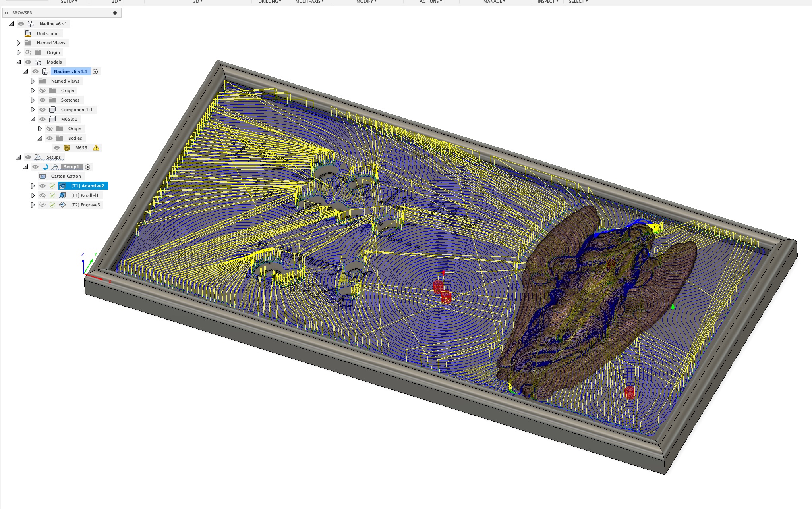Click the Setup1 setup icon
The image size is (812, 509).
click(55, 167)
